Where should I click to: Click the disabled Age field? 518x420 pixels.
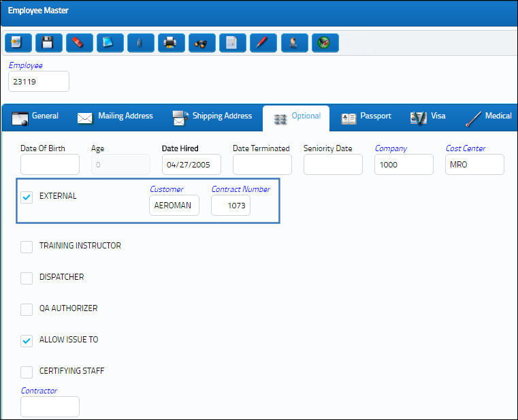(120, 164)
